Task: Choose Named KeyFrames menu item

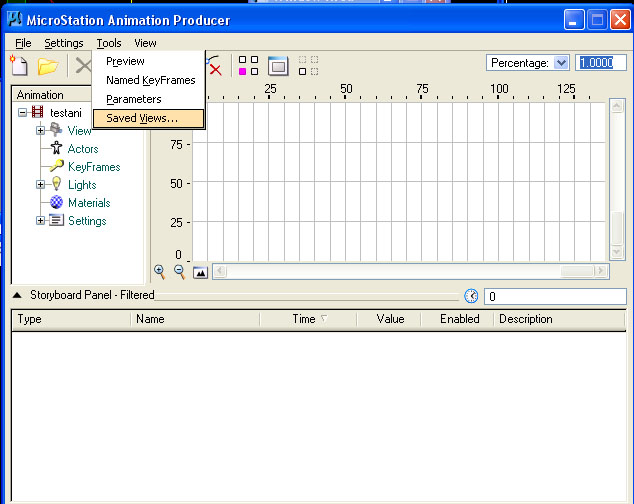Action: click(149, 80)
